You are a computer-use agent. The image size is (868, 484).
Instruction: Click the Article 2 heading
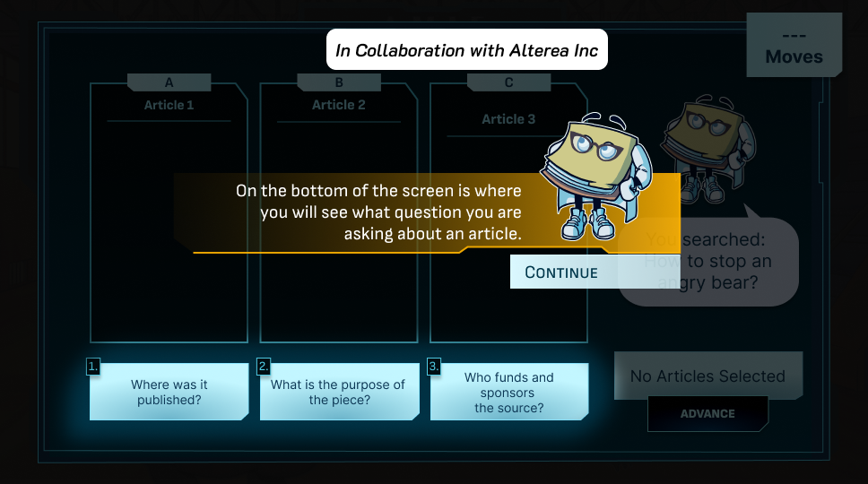pyautogui.click(x=339, y=105)
